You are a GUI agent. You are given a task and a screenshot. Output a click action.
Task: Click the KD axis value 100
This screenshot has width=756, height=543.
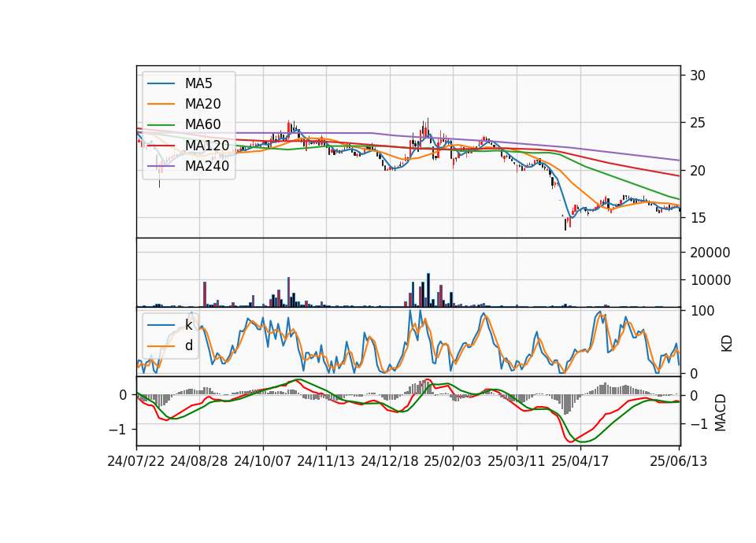[x=702, y=311]
